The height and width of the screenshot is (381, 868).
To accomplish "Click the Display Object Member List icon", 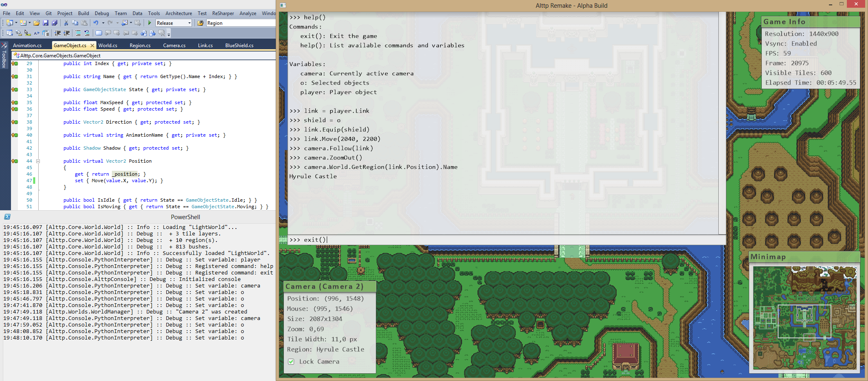I will tap(10, 33).
